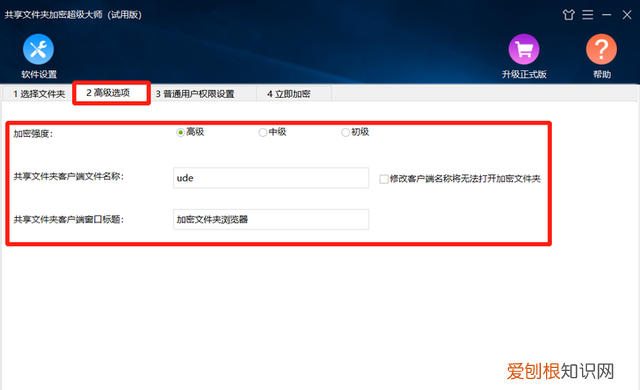
Task: Open the 软件设置 wrench icon
Action: click(x=38, y=49)
